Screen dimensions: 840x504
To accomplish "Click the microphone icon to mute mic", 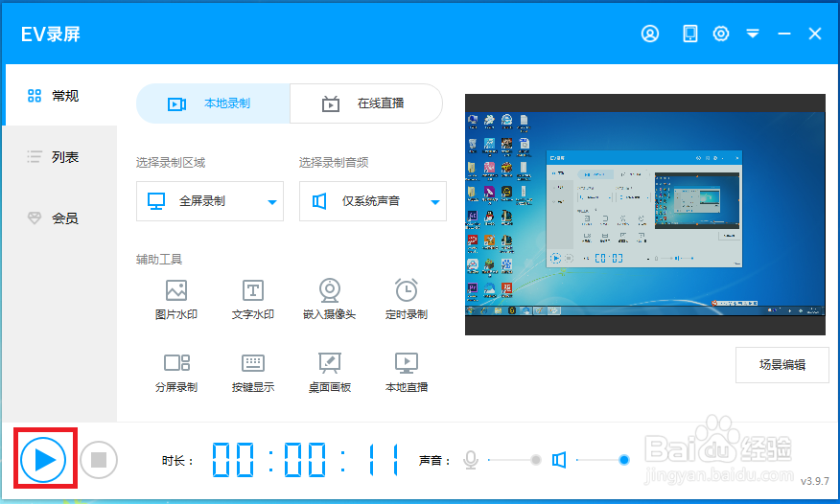I will tap(471, 460).
